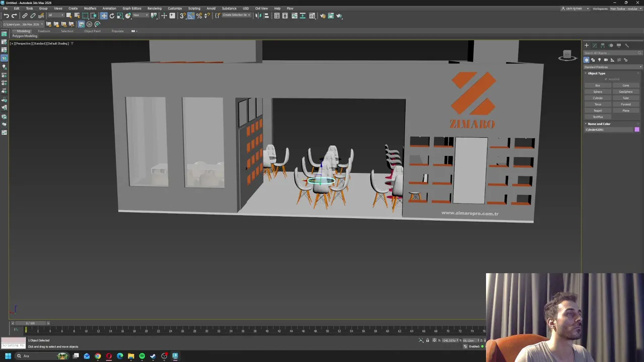Switch to the Freeform ribbon tab
Viewport: 644px width, 362px height.
(x=44, y=31)
